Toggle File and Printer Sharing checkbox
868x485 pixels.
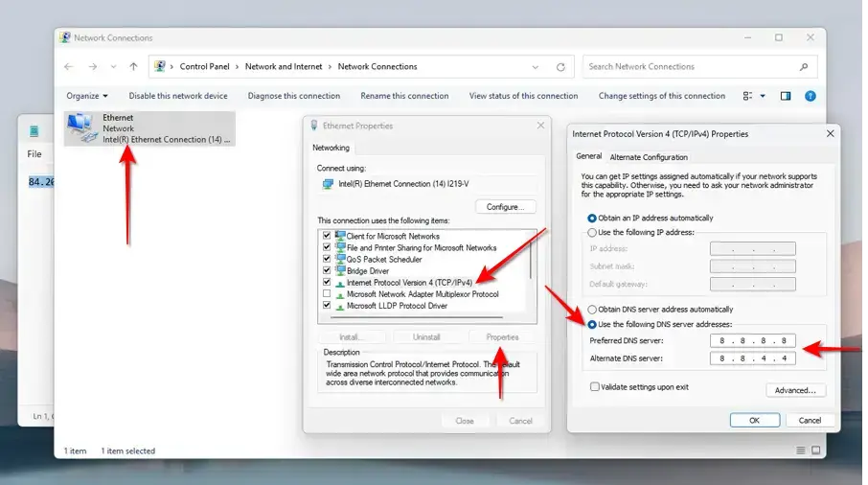click(327, 247)
